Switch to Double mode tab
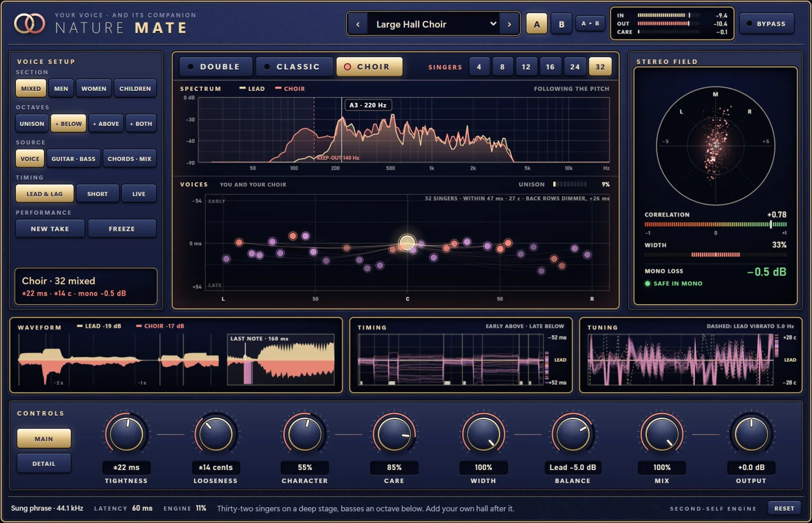This screenshot has height=523, width=812. (x=216, y=67)
